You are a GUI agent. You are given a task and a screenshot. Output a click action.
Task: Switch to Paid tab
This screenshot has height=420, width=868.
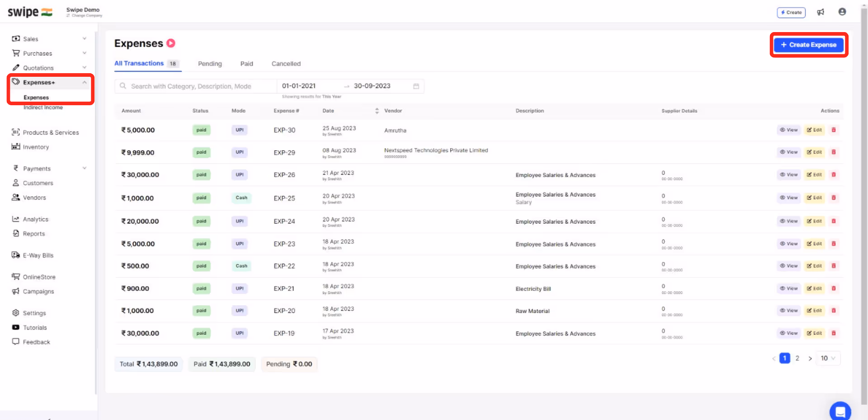tap(247, 64)
